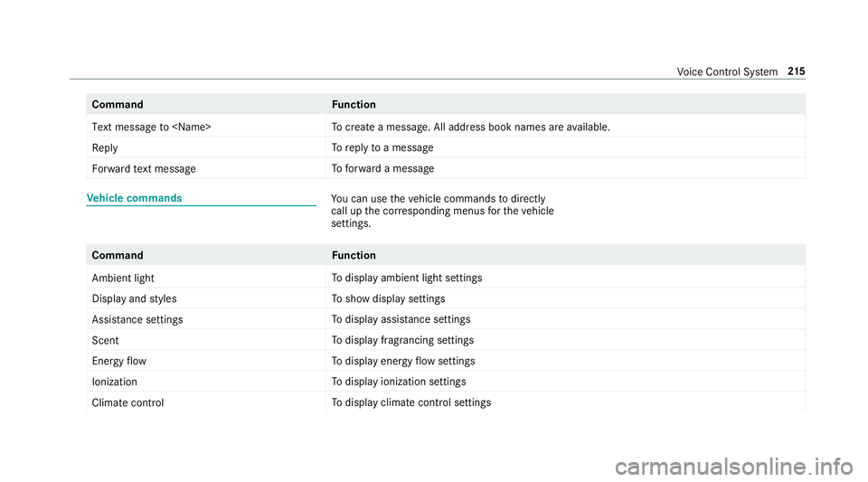Click the Voice Control System header text
This screenshot has height=482, width=868.
tap(727, 72)
